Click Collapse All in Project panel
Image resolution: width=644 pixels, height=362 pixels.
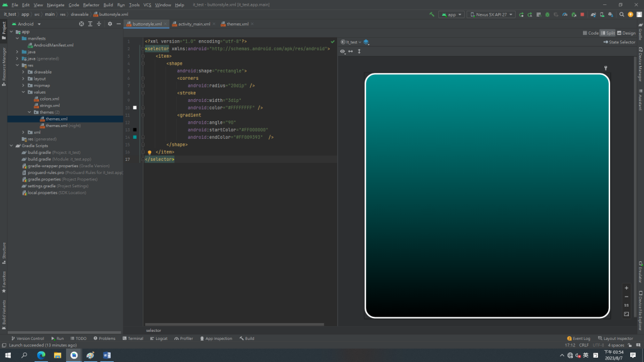(x=99, y=24)
